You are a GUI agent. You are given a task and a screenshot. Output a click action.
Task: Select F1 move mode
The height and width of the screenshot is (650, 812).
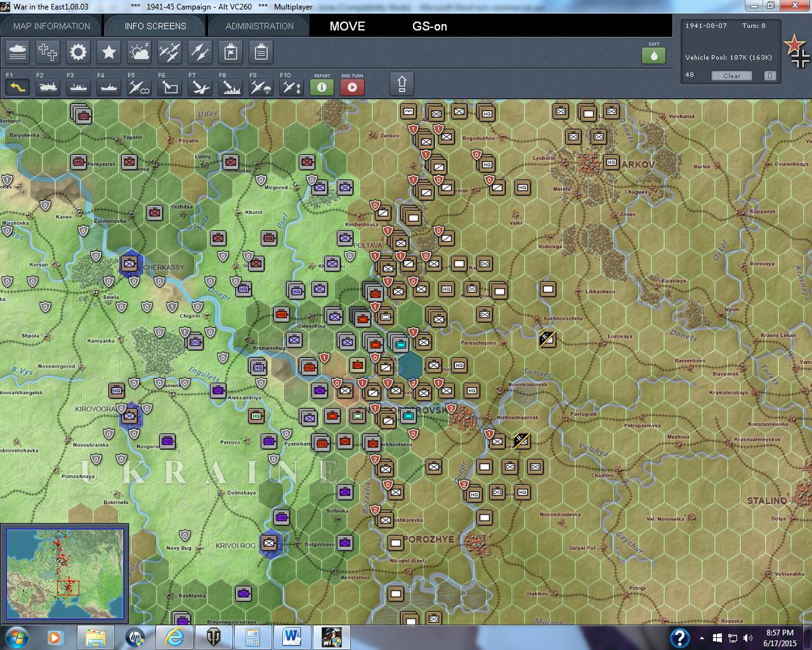coord(17,87)
